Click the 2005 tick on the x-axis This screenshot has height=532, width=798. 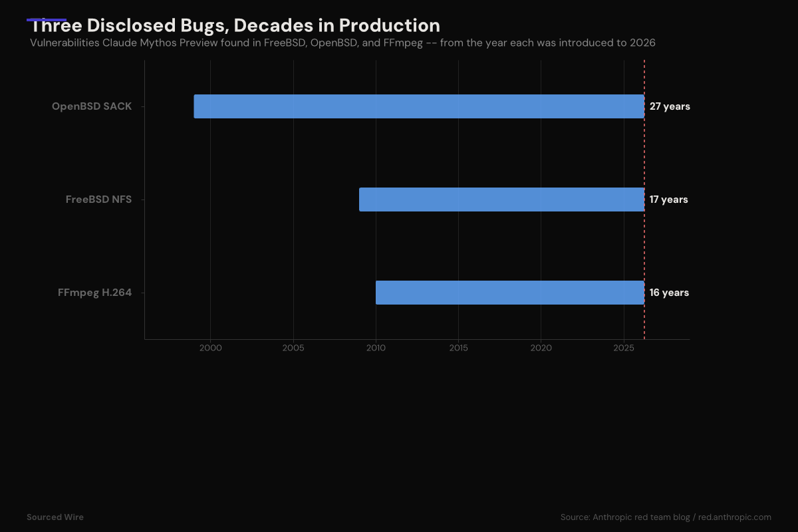point(293,348)
